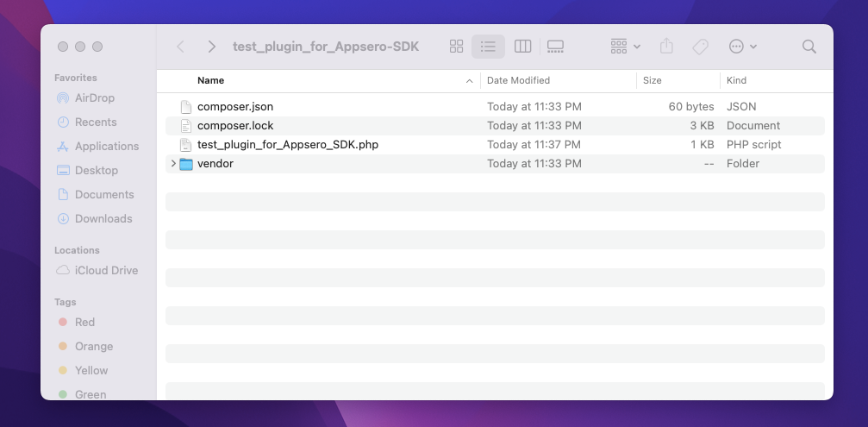Click the JSON kind label

(741, 106)
